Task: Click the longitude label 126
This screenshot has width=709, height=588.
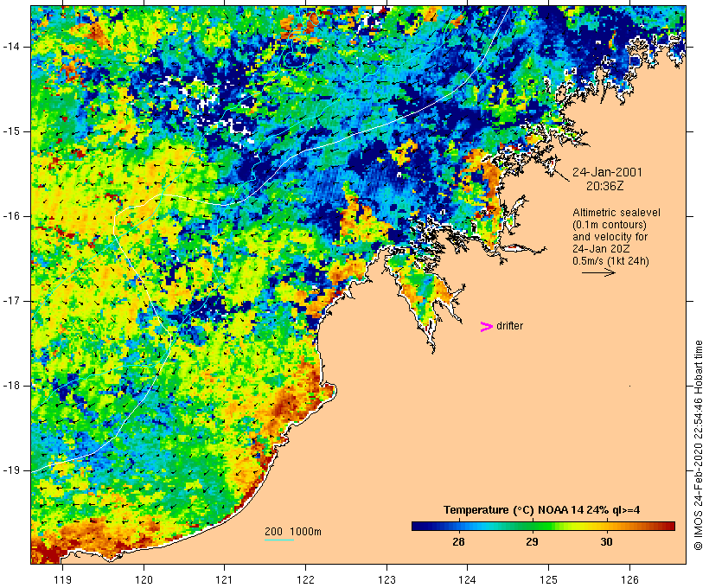Action: coord(629,579)
